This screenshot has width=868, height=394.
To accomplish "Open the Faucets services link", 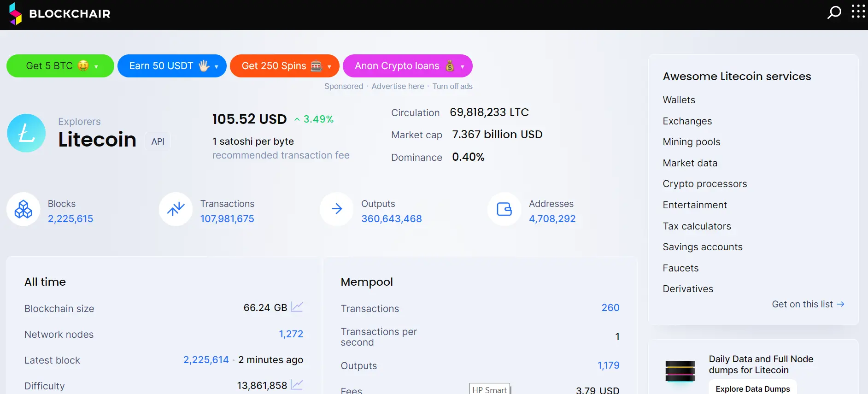I will [x=680, y=268].
